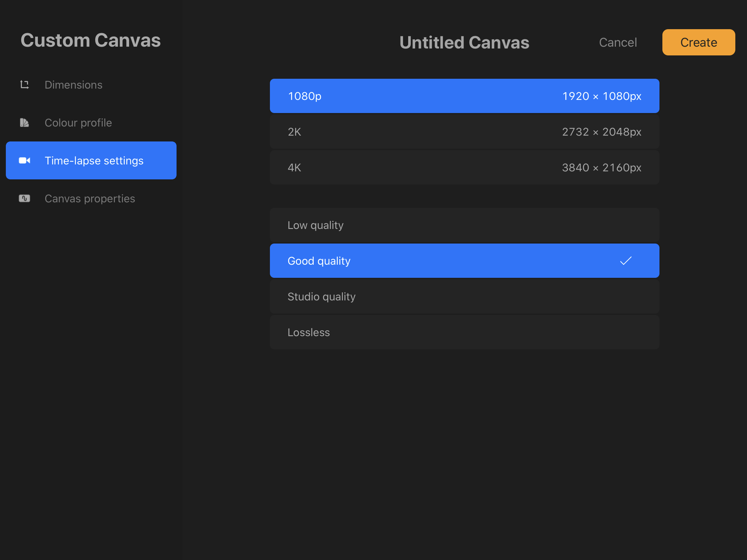Switch to Colour profile settings
The image size is (747, 560).
tap(78, 123)
